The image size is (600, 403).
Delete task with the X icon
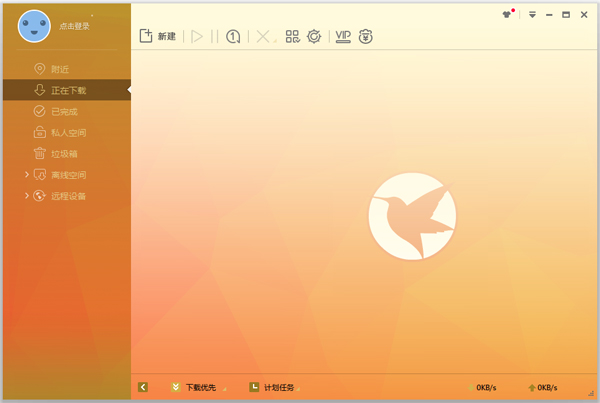[x=262, y=36]
